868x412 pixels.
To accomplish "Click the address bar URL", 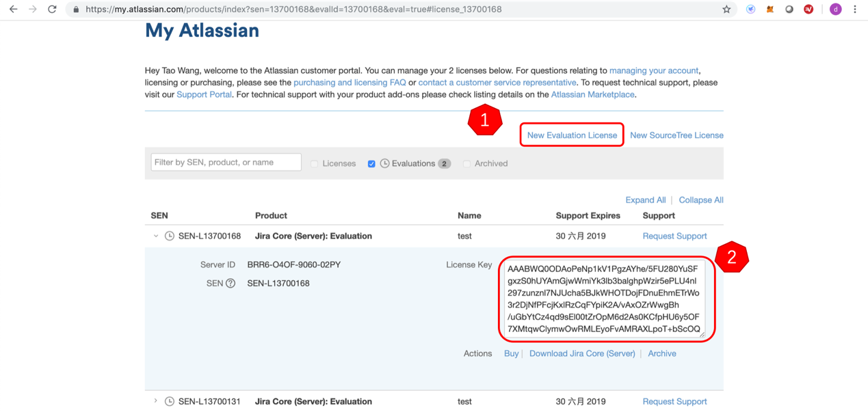I will (x=293, y=10).
